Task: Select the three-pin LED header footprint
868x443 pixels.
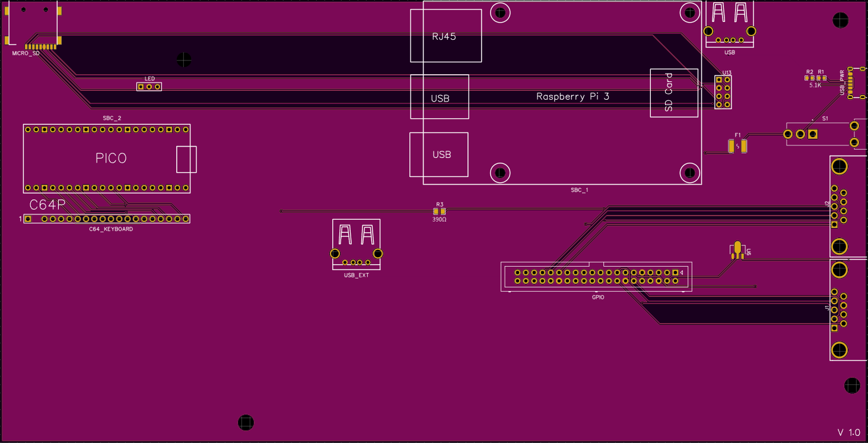Action: (150, 87)
